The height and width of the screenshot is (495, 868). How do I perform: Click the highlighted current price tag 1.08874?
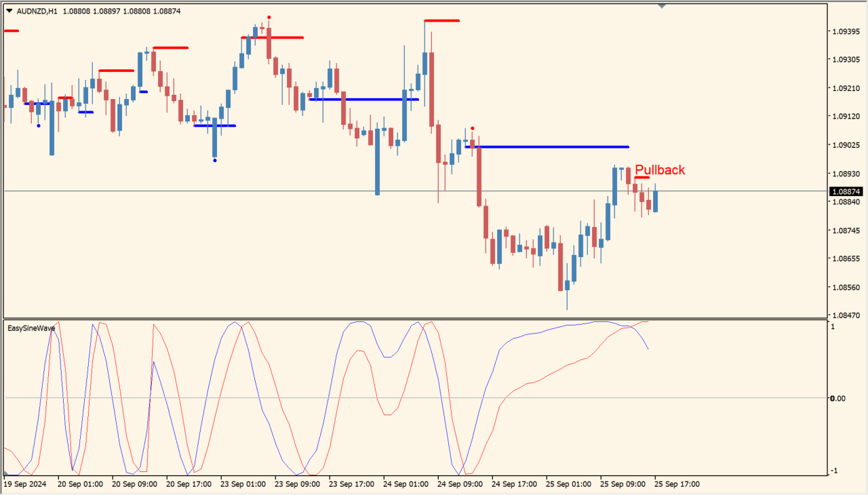click(x=846, y=192)
